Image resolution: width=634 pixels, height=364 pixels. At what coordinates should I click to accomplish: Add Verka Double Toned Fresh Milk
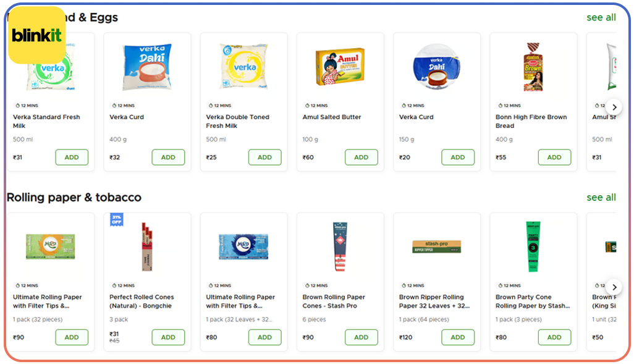pyautogui.click(x=264, y=158)
